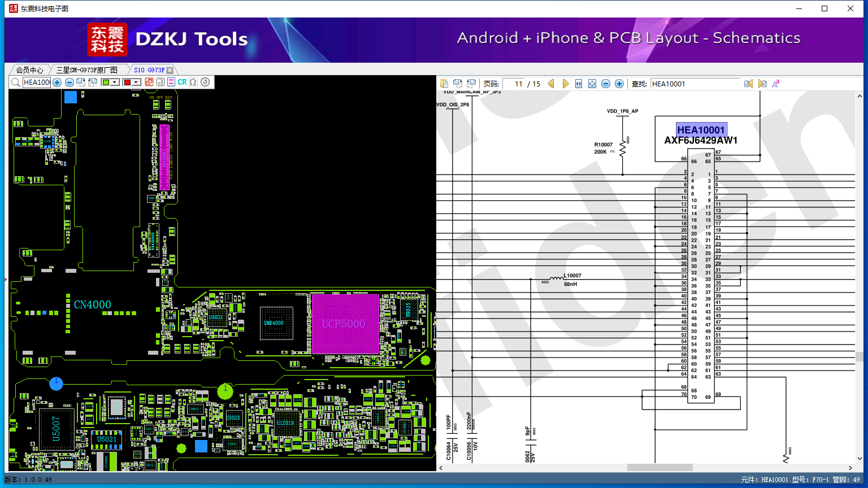Select the UCP5000 chip on PCB

[345, 324]
